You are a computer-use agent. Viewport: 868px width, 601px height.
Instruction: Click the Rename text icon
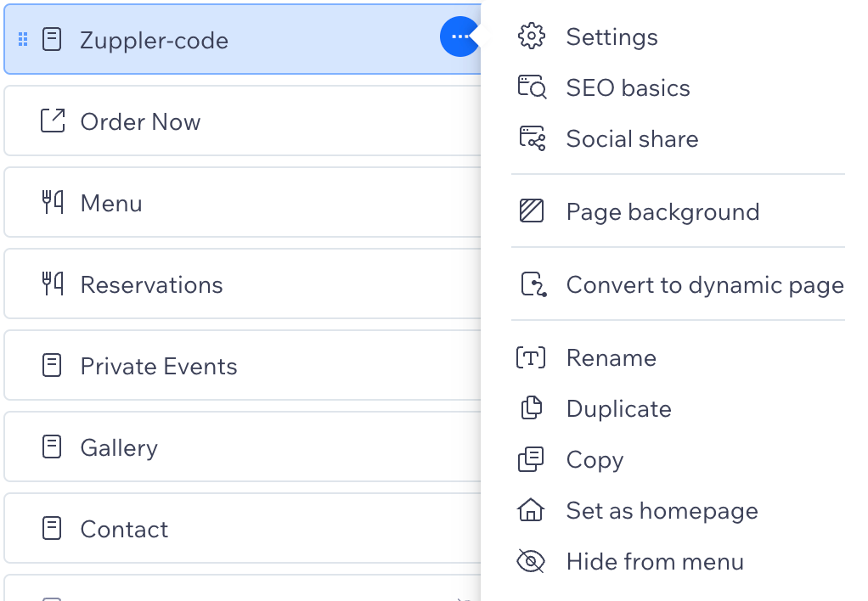[x=531, y=357]
